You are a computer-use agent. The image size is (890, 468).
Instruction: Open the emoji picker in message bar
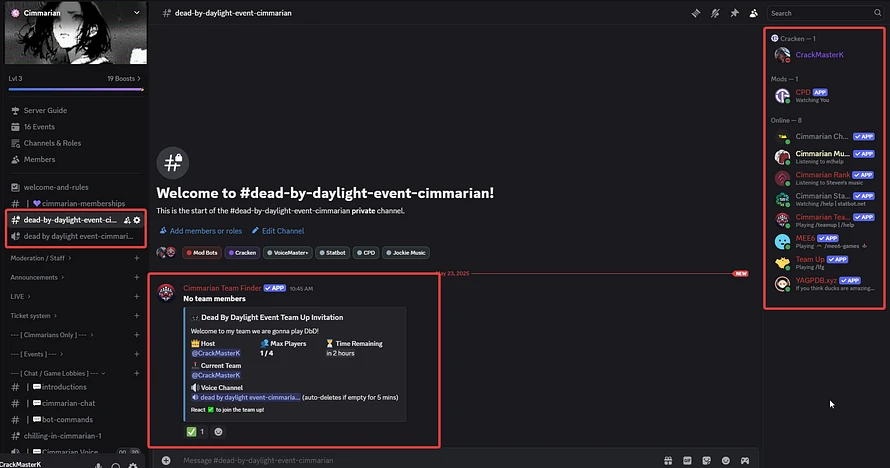[x=726, y=461]
